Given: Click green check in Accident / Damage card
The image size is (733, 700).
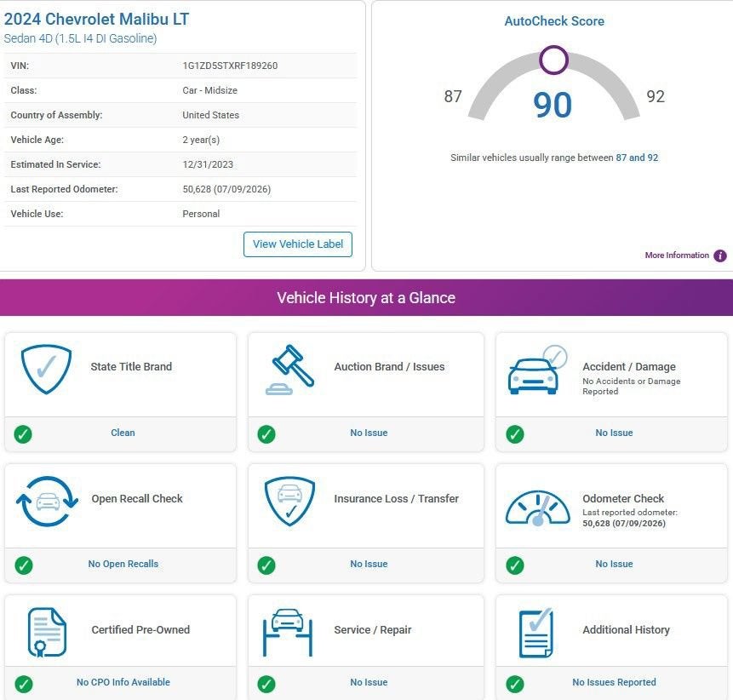Looking at the screenshot, I should click(x=515, y=434).
